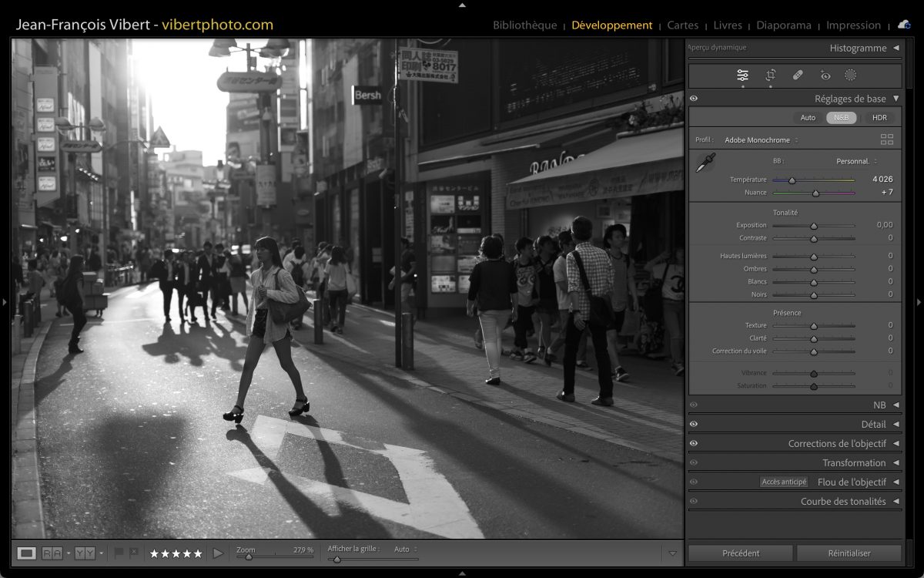The width and height of the screenshot is (924, 578).
Task: Select the Edit sliders tool icon
Action: tap(742, 75)
